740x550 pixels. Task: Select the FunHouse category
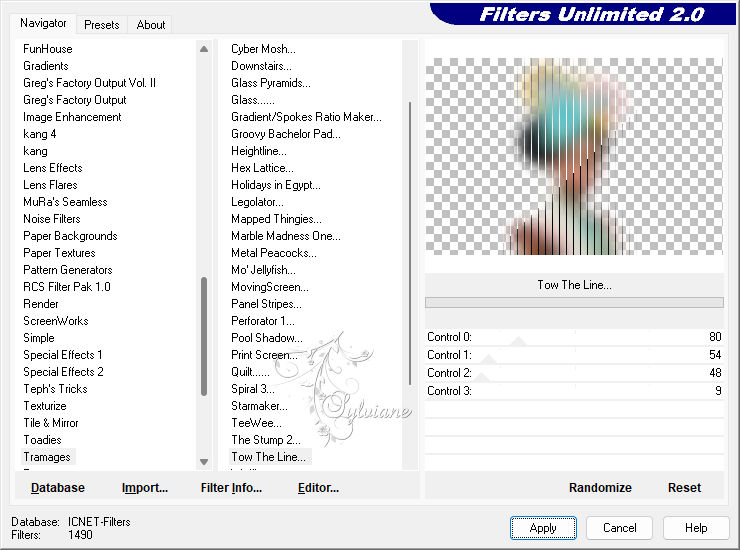[x=48, y=49]
